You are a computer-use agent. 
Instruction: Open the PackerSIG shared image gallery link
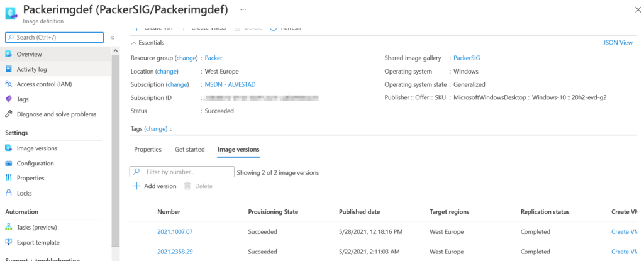[467, 58]
